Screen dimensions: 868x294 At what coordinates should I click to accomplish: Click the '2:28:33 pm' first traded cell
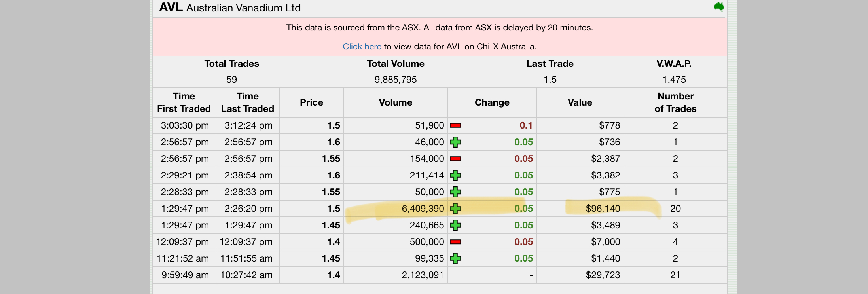185,192
